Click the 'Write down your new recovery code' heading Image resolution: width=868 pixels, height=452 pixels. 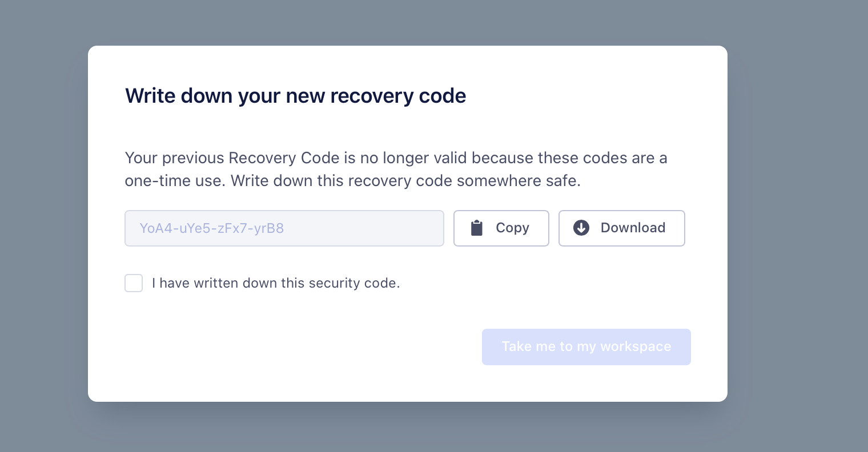pyautogui.click(x=295, y=96)
